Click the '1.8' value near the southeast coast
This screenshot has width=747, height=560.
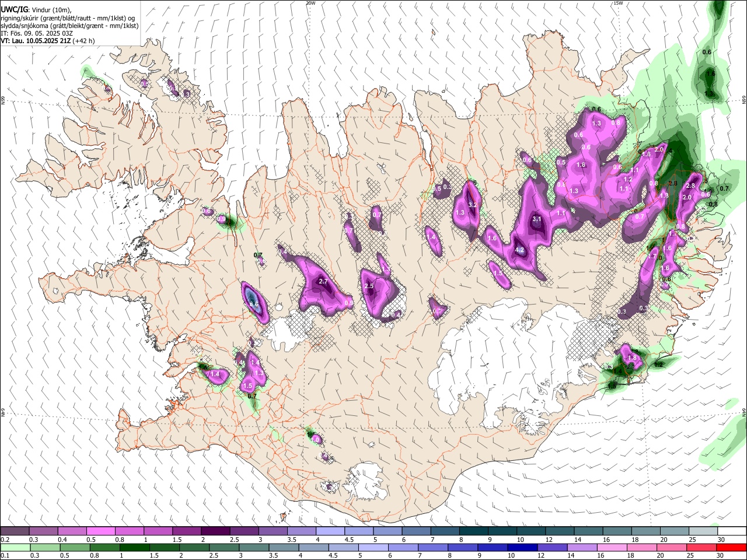[x=631, y=358]
